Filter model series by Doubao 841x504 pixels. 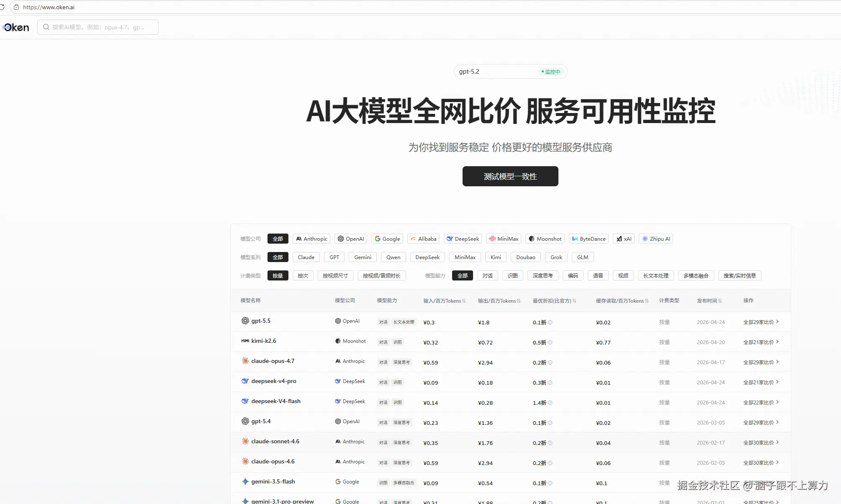tap(526, 257)
